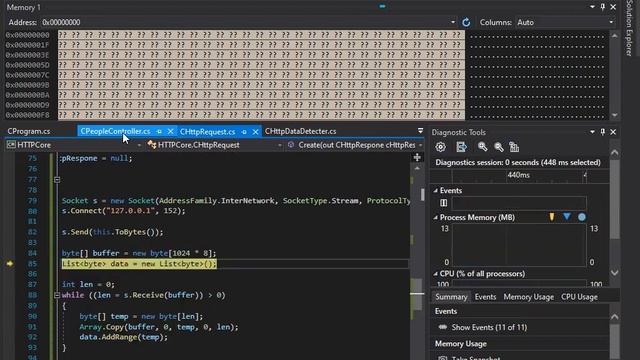The image size is (640, 360).
Task: Zoom in on the diagnostics timeline
Action: [482, 147]
